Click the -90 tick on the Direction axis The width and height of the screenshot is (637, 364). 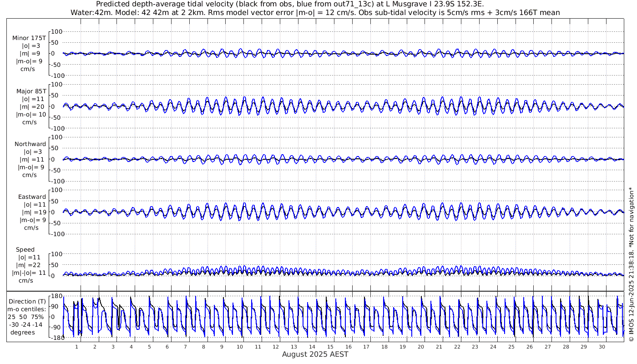coord(56,327)
